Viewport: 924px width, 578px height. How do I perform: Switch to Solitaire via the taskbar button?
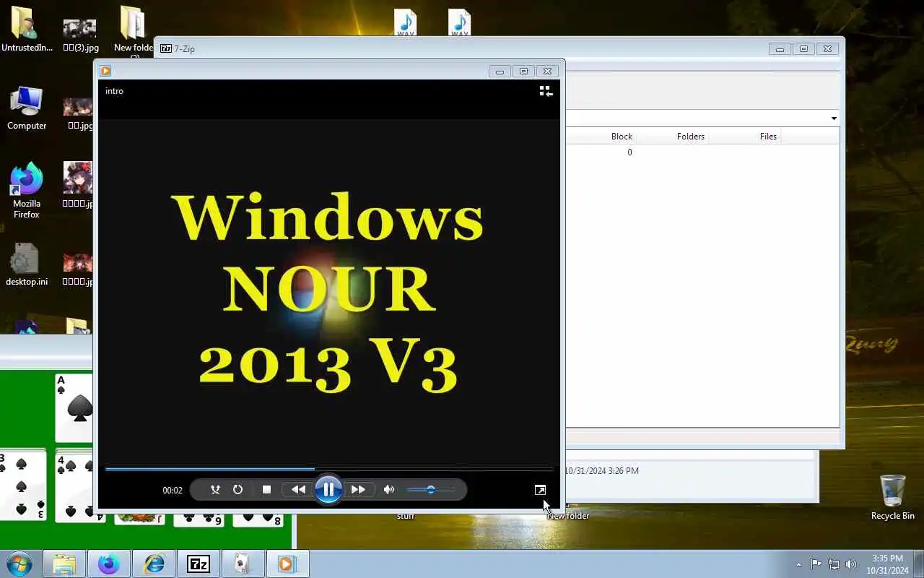pyautogui.click(x=243, y=564)
